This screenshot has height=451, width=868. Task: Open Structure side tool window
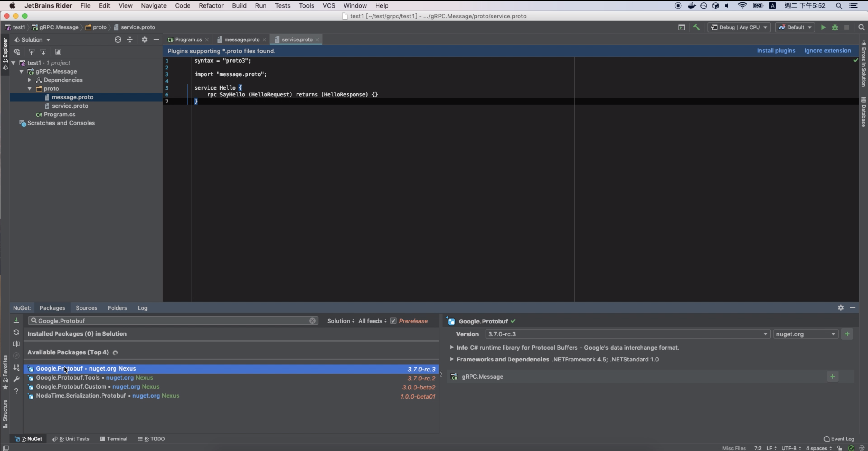pyautogui.click(x=5, y=414)
